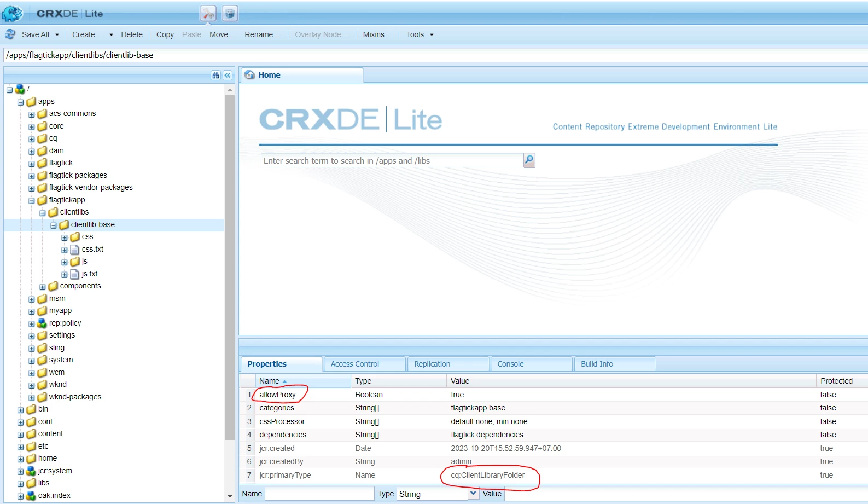Click the flagtickapp folder icon
The height and width of the screenshot is (504, 868).
42,200
